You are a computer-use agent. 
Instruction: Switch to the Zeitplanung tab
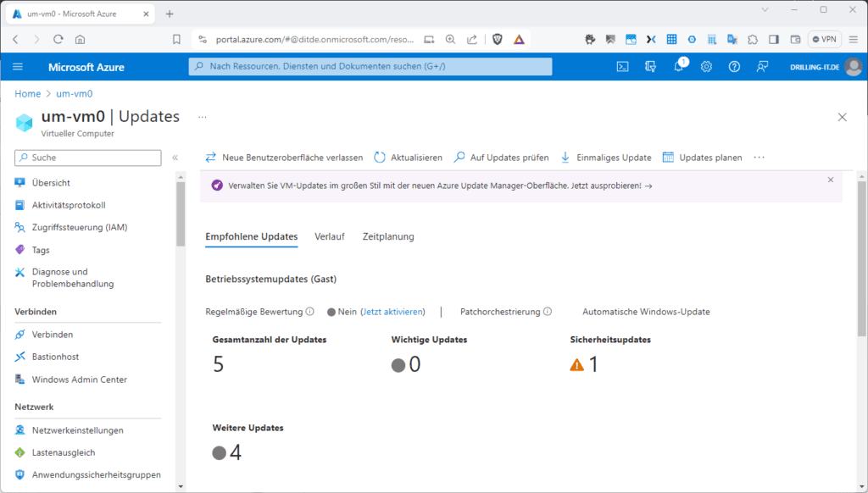click(388, 237)
